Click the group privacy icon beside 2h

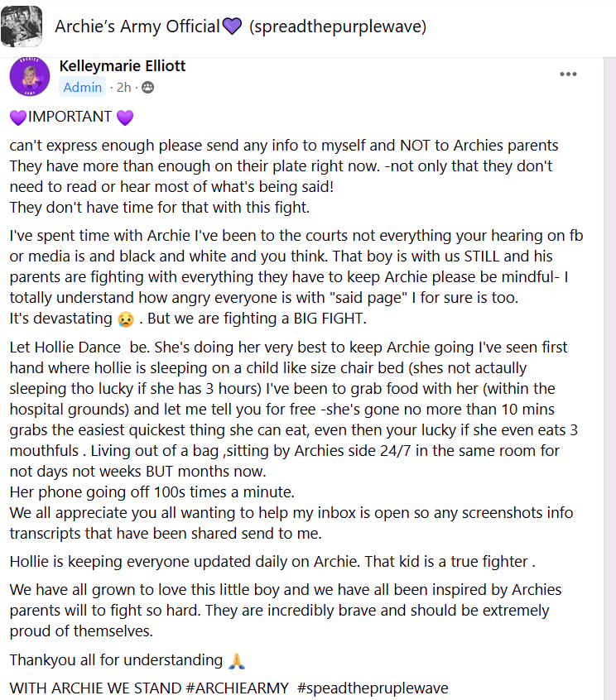(148, 88)
